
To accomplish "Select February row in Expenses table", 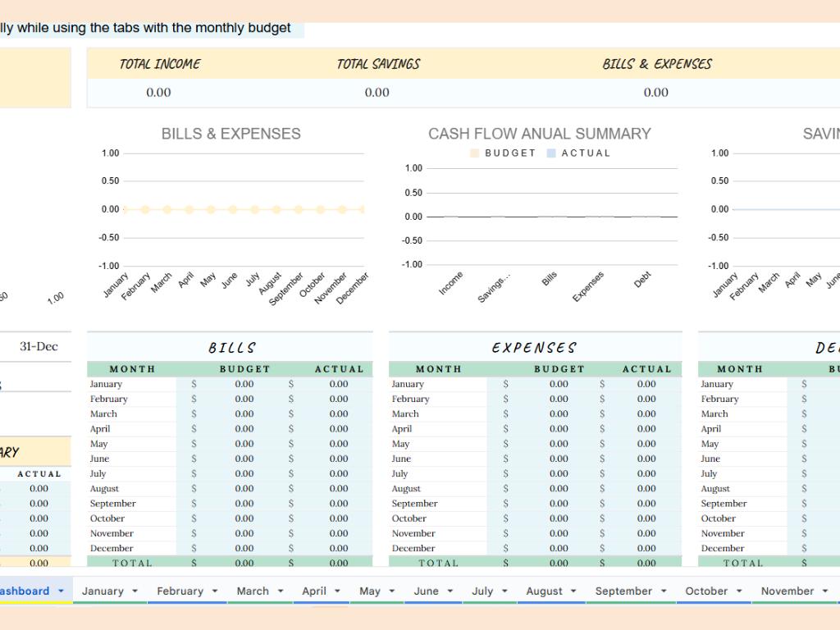I will click(535, 399).
